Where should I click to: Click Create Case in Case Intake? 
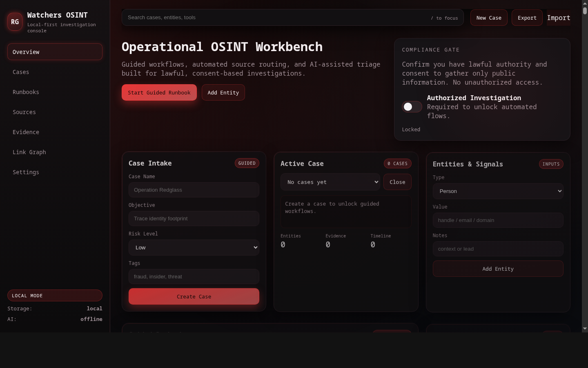click(194, 296)
